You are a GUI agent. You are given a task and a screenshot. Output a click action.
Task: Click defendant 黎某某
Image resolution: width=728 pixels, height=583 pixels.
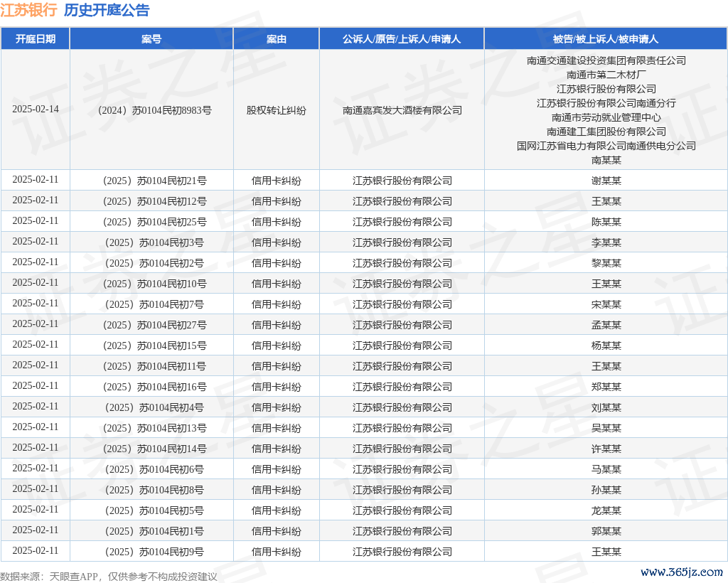coord(606,263)
